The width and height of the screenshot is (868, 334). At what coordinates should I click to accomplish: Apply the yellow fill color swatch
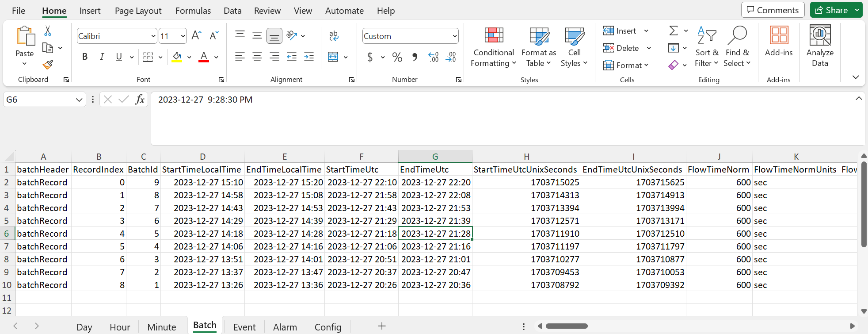pos(177,57)
